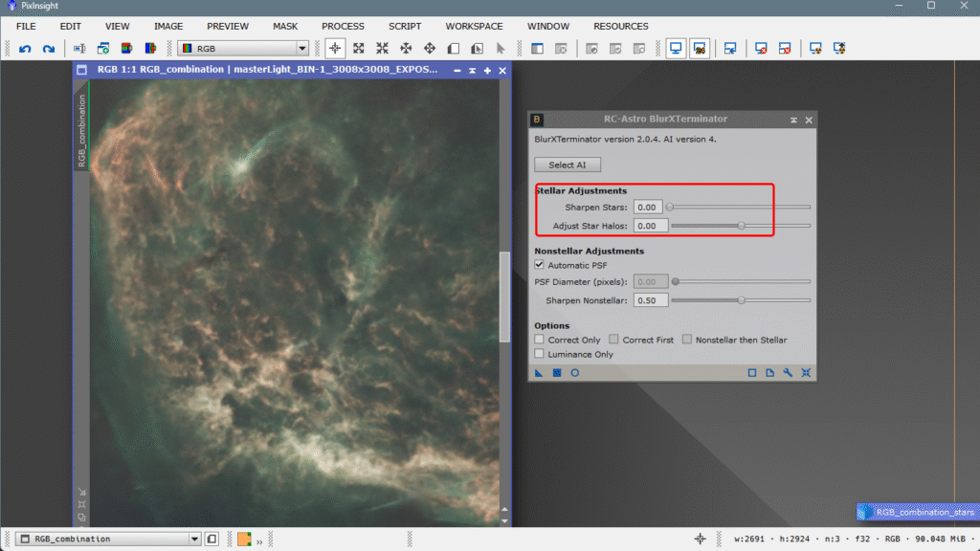Click the inward-arrows shrink icon

383,49
